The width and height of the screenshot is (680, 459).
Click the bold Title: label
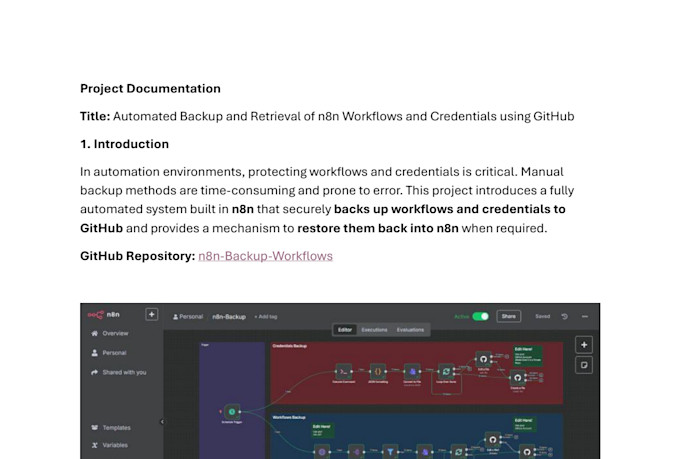(95, 116)
